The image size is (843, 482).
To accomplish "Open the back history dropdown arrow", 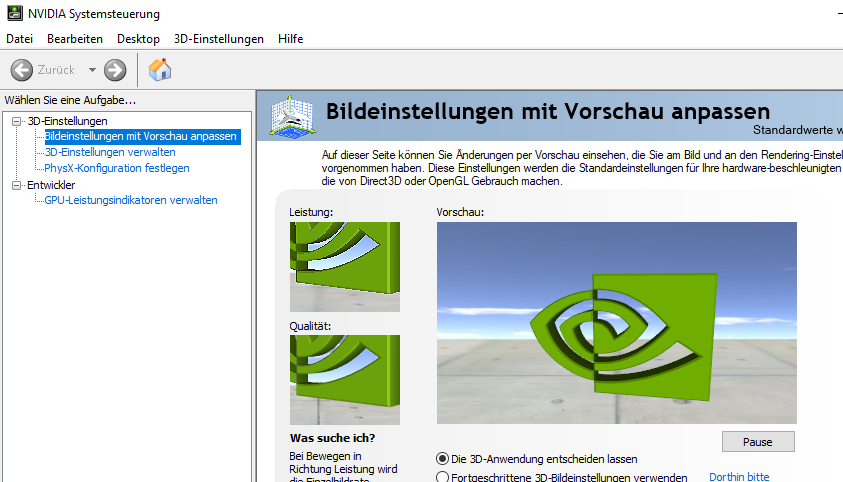I will pyautogui.click(x=92, y=70).
